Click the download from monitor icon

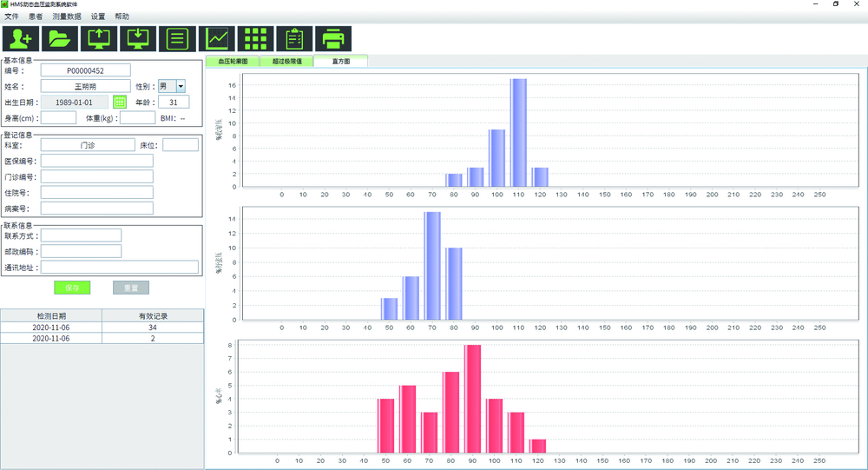(137, 39)
